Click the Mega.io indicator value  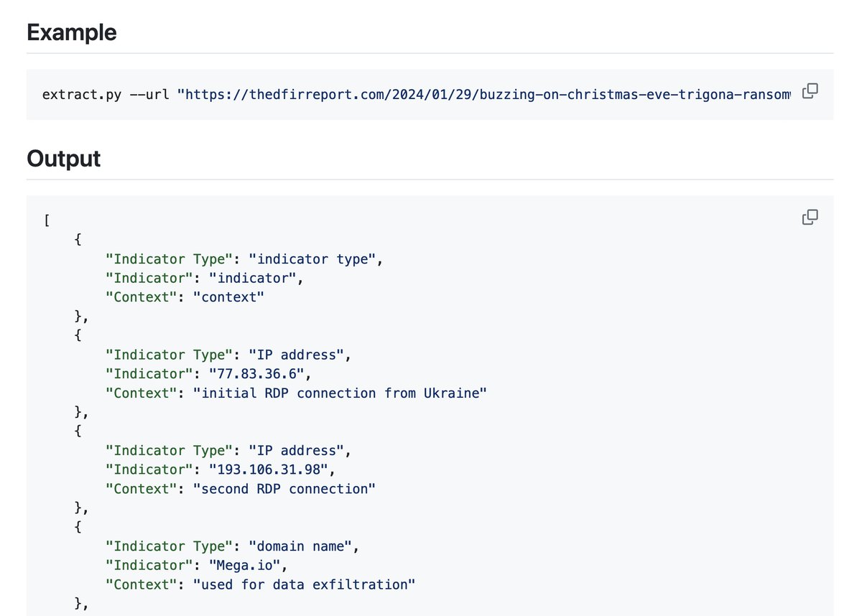click(244, 566)
